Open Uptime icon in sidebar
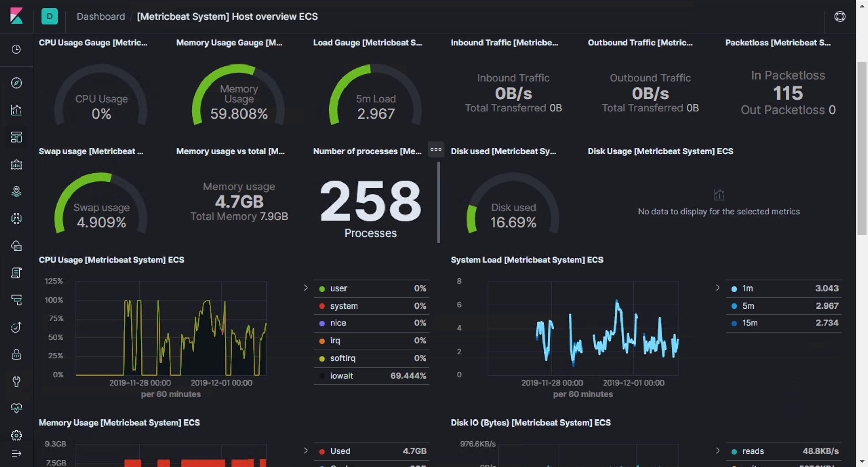The image size is (868, 467). pyautogui.click(x=16, y=327)
